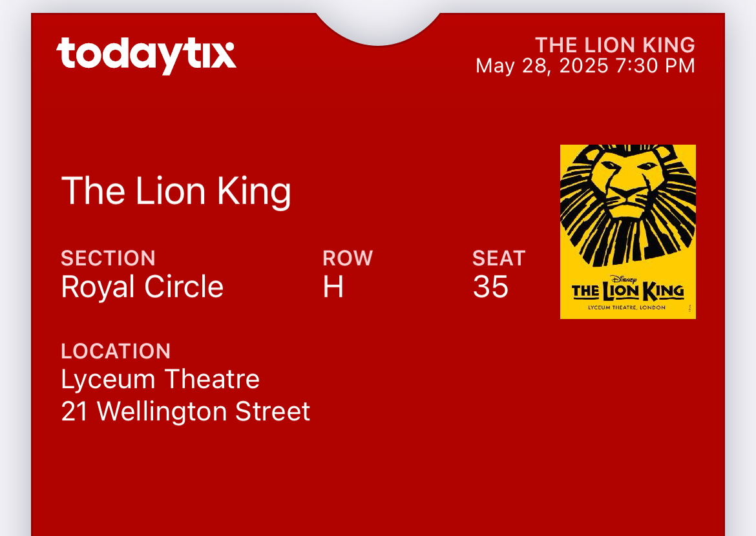Click THE LION KING header title

click(x=614, y=45)
